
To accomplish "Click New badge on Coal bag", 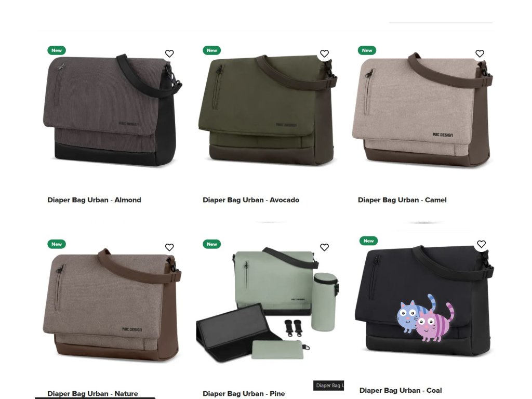I will point(368,241).
